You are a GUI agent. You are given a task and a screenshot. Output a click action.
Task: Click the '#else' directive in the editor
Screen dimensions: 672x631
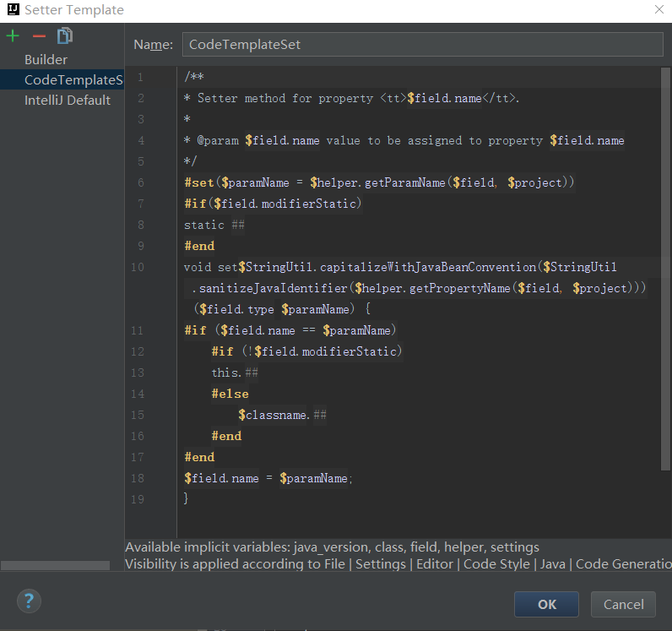pyautogui.click(x=230, y=394)
